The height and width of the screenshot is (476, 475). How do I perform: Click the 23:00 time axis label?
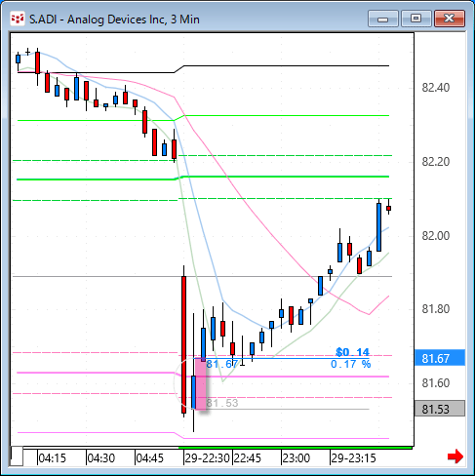(x=296, y=458)
